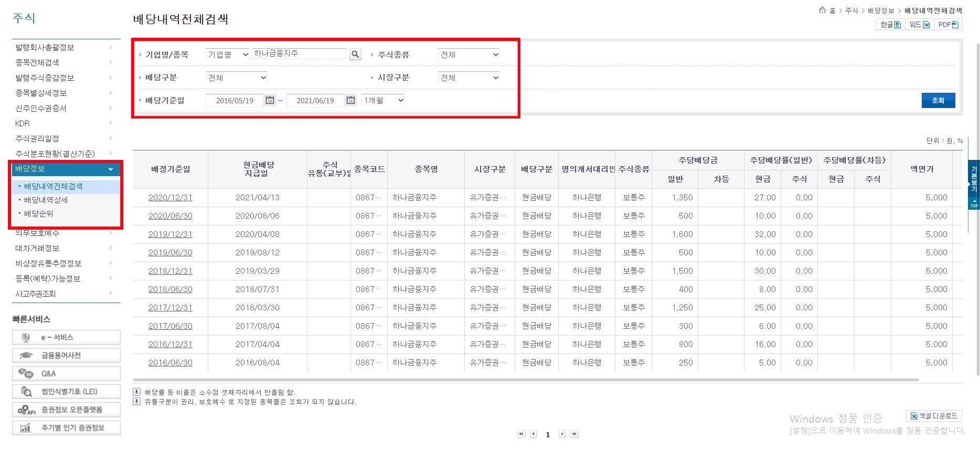The height and width of the screenshot is (453, 980).
Task: Click the end date field 2021/06/19
Action: (315, 101)
